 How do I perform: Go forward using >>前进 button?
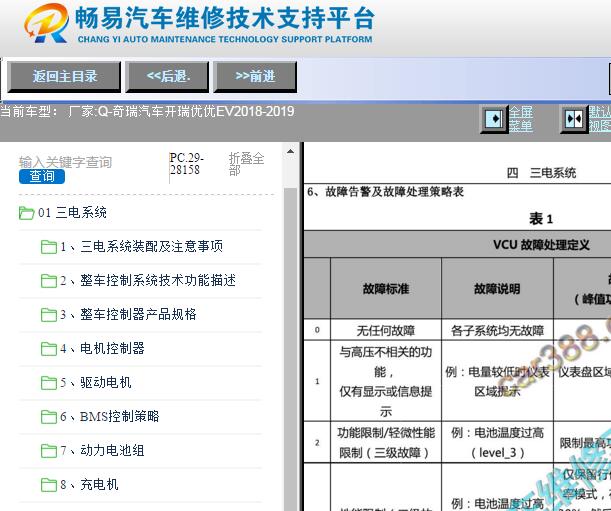click(x=255, y=76)
